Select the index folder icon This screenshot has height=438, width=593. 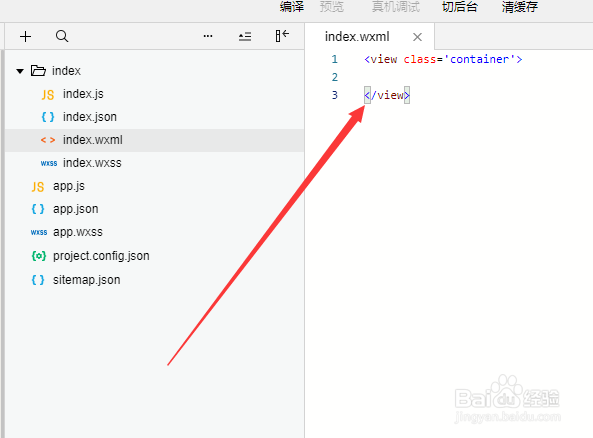point(38,71)
